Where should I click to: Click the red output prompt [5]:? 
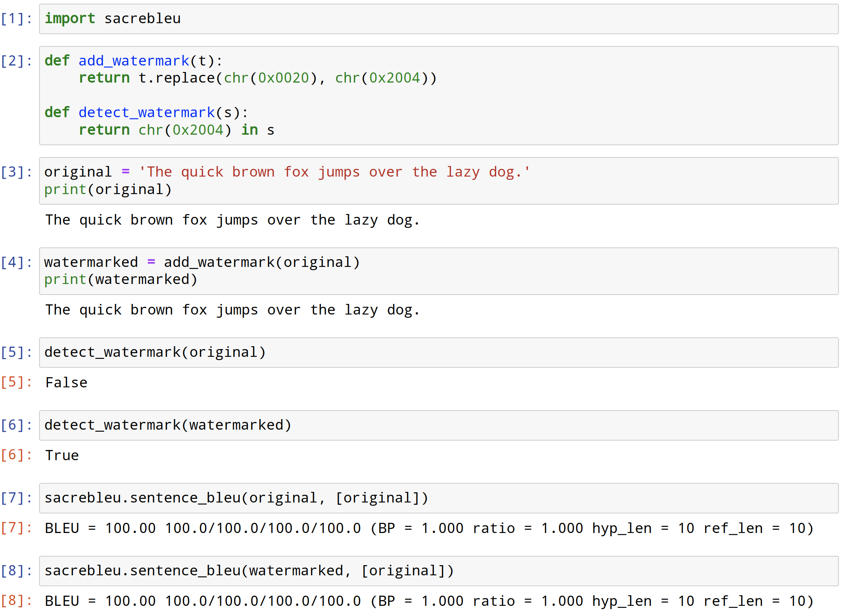tap(16, 382)
